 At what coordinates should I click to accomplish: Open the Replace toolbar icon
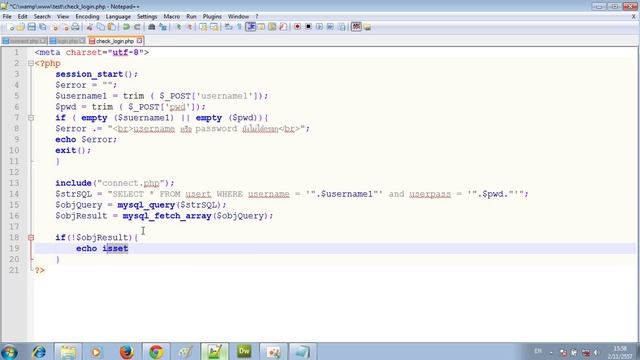pos(163,27)
